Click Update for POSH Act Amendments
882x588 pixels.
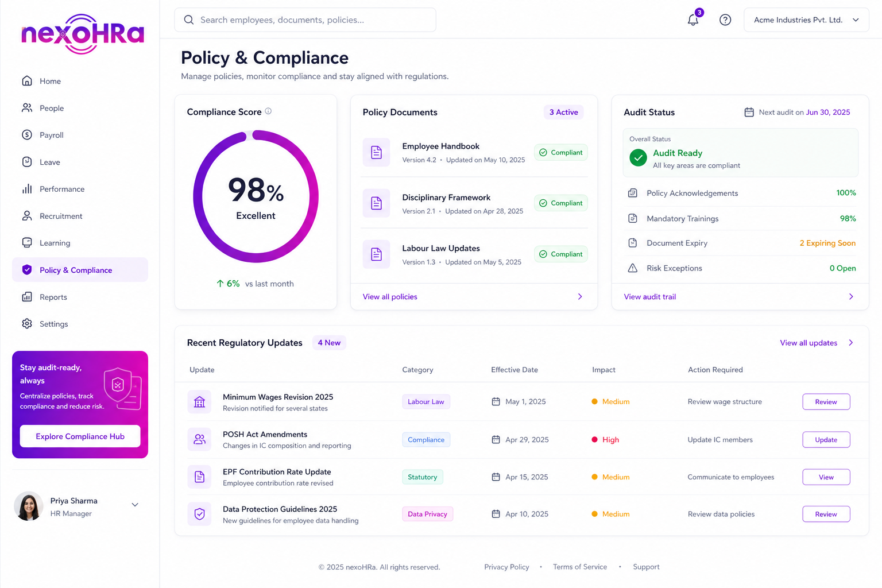[x=826, y=440]
